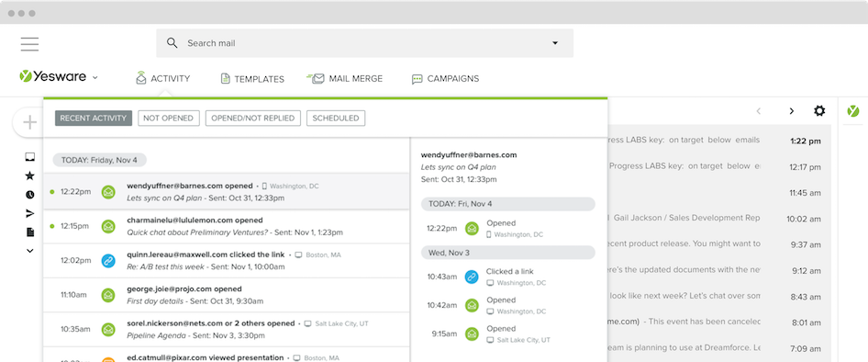Click the compose plus button
868x362 pixels.
tap(30, 122)
